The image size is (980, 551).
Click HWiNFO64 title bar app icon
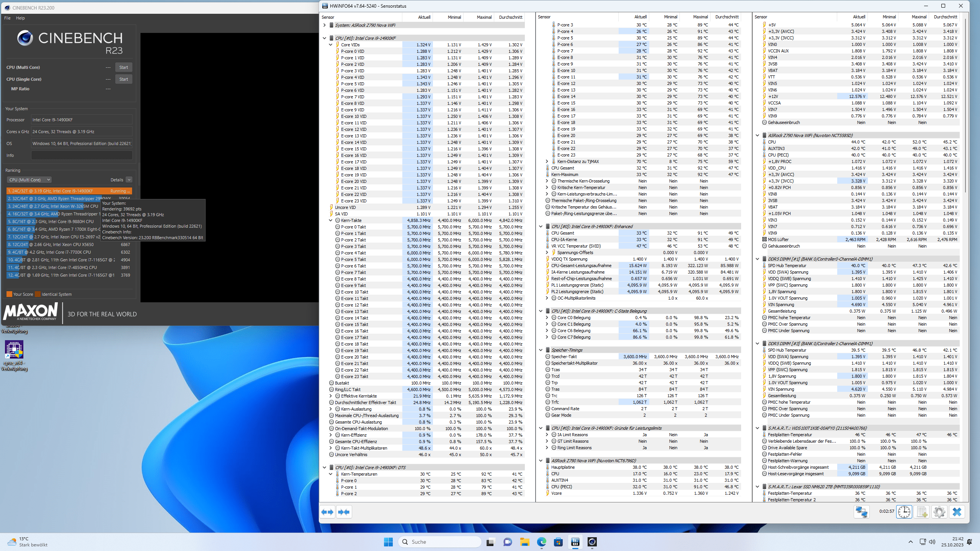[x=325, y=6]
